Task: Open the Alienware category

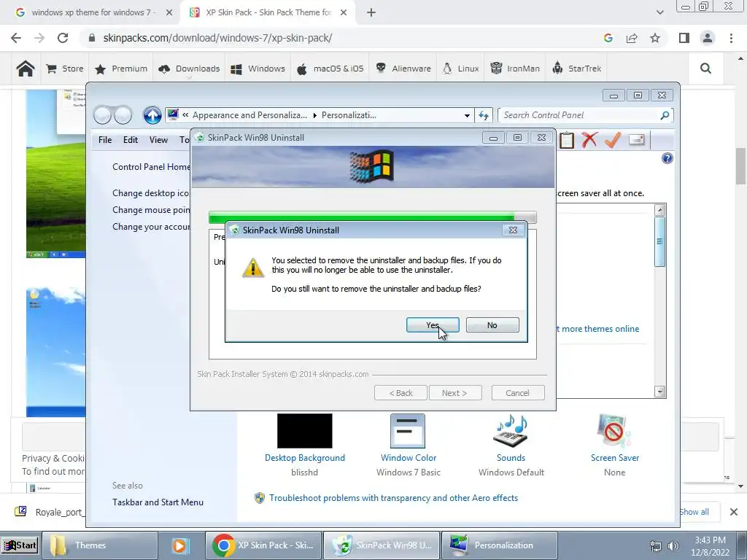Action: coord(403,69)
